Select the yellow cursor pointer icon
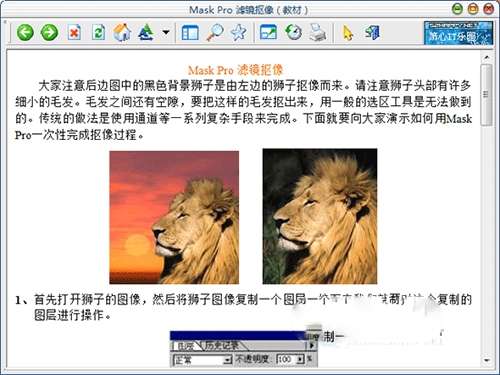This screenshot has width=500, height=375. 348,33
